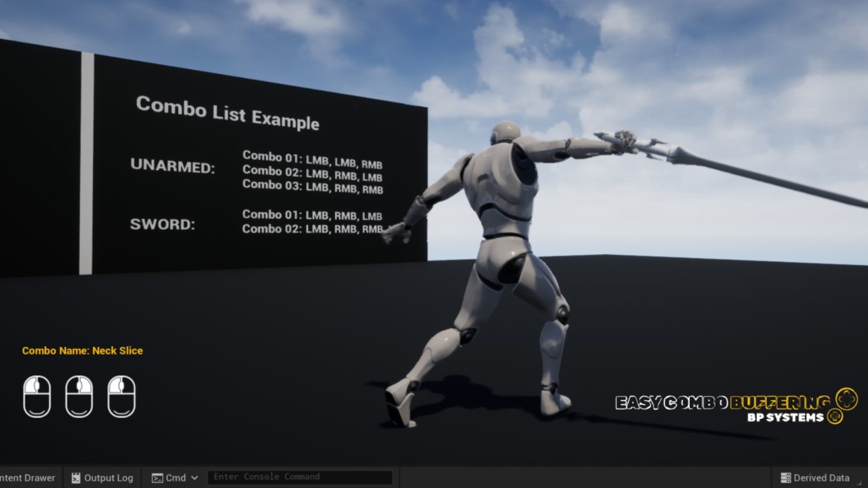868x488 pixels.
Task: Click 'Combo 01: LMB, RMB, LMB' sword line
Action: pos(313,216)
